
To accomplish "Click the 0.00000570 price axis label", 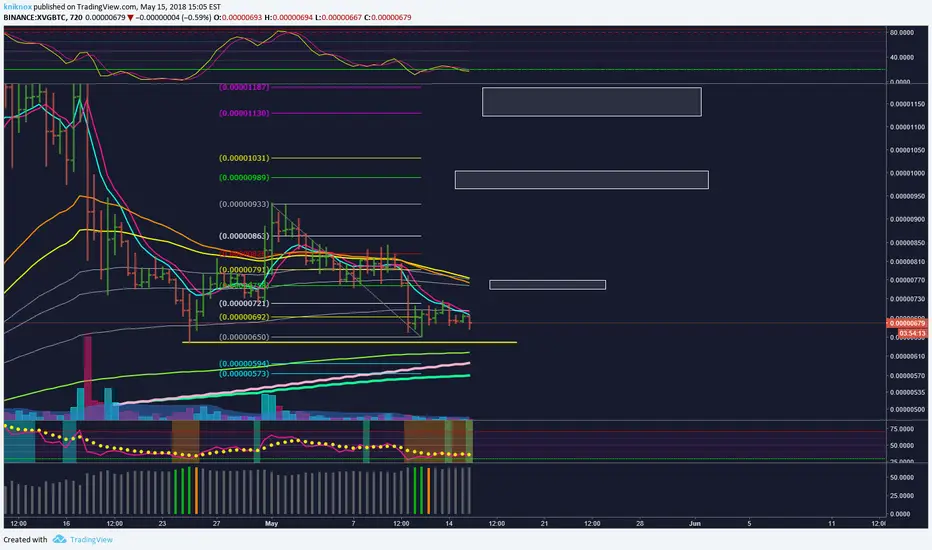I will click(907, 376).
